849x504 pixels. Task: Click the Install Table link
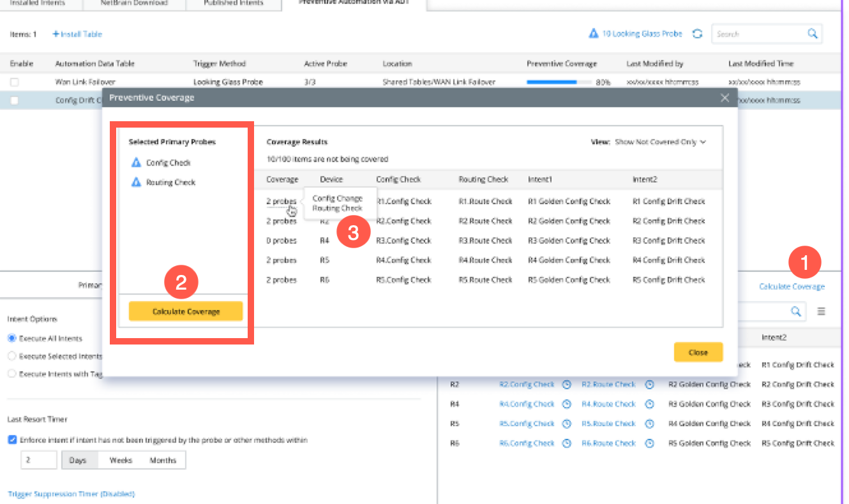77,34
